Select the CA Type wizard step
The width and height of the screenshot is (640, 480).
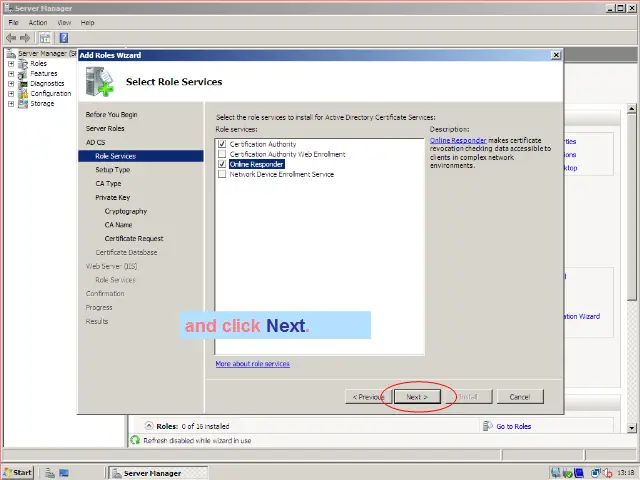click(x=108, y=184)
